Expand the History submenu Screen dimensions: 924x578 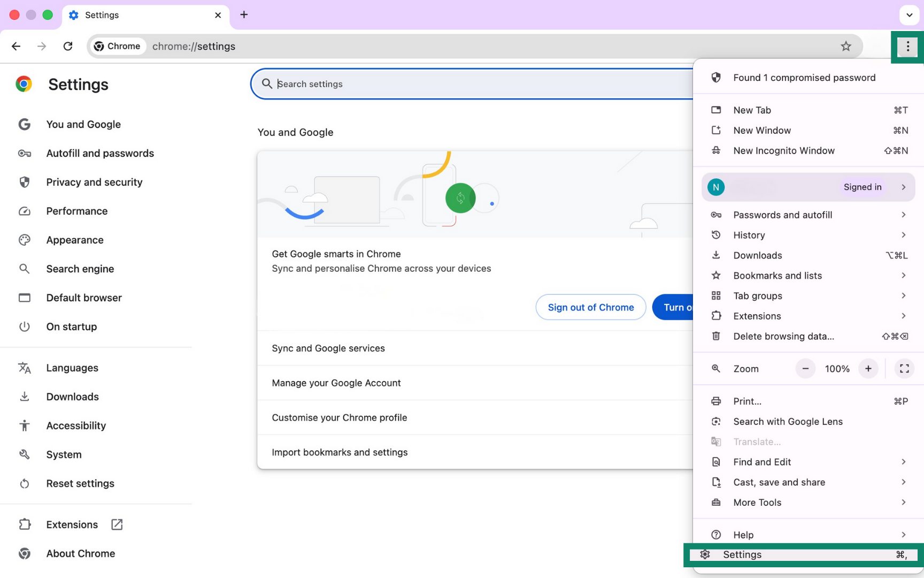coord(808,235)
